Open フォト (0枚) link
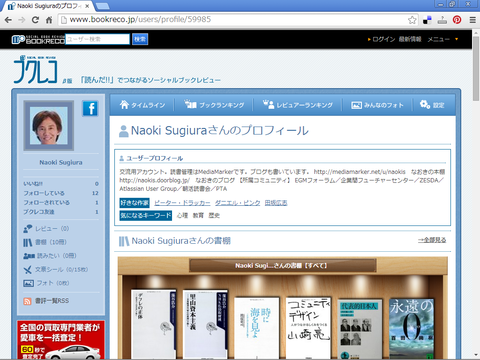 [x=53, y=283]
